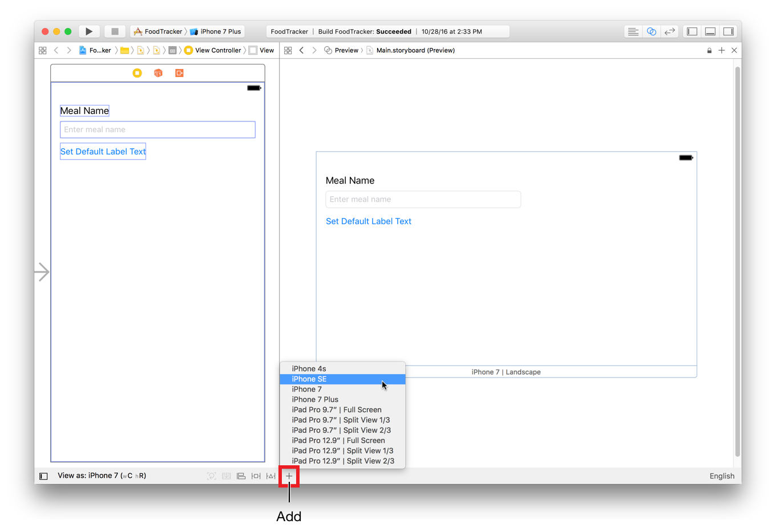Image resolution: width=776 pixels, height=532 pixels.
Task: Show the Assistant editor
Action: pos(651,31)
